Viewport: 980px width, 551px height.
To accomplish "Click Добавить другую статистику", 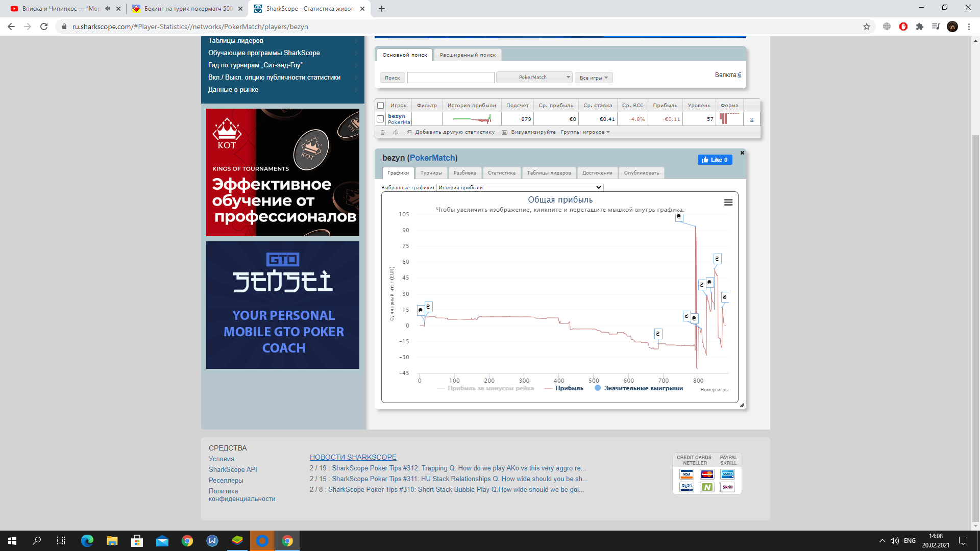I will (x=451, y=132).
